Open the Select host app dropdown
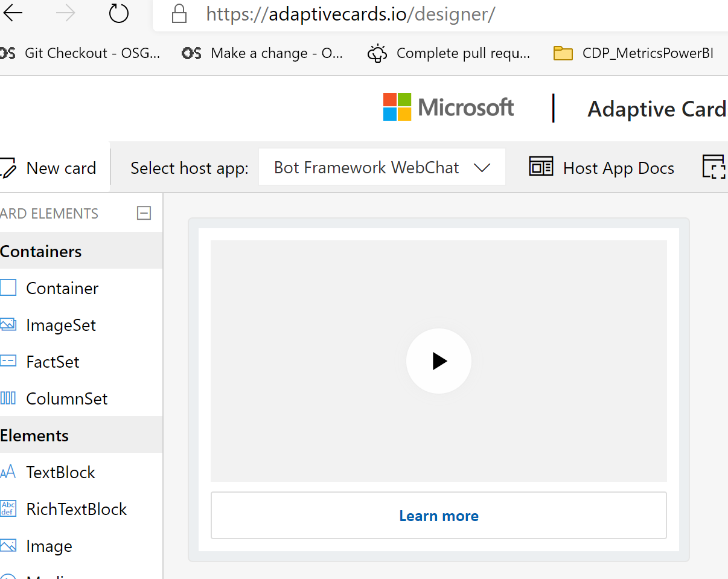 [x=482, y=167]
